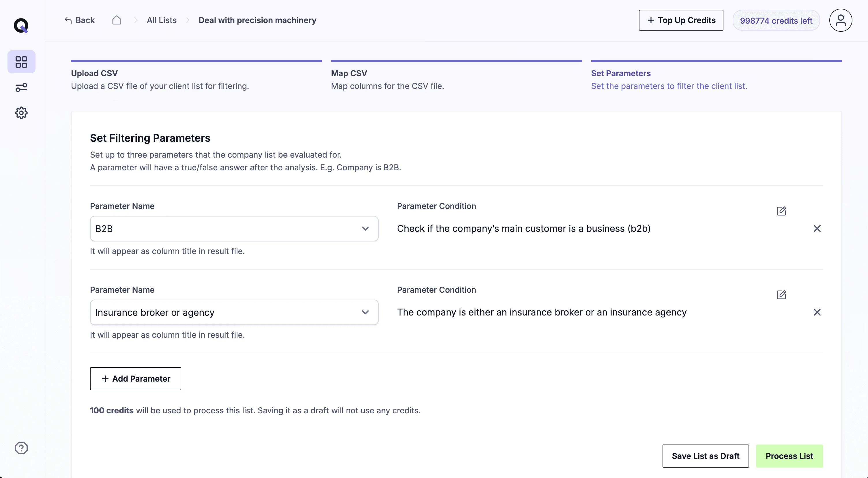
Task: Remove the Insurance broker or agency parameter
Action: coord(817,312)
